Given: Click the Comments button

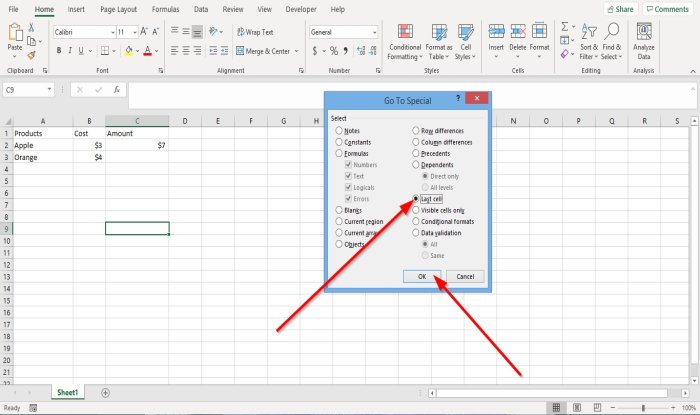Looking at the screenshot, I should (668, 9).
